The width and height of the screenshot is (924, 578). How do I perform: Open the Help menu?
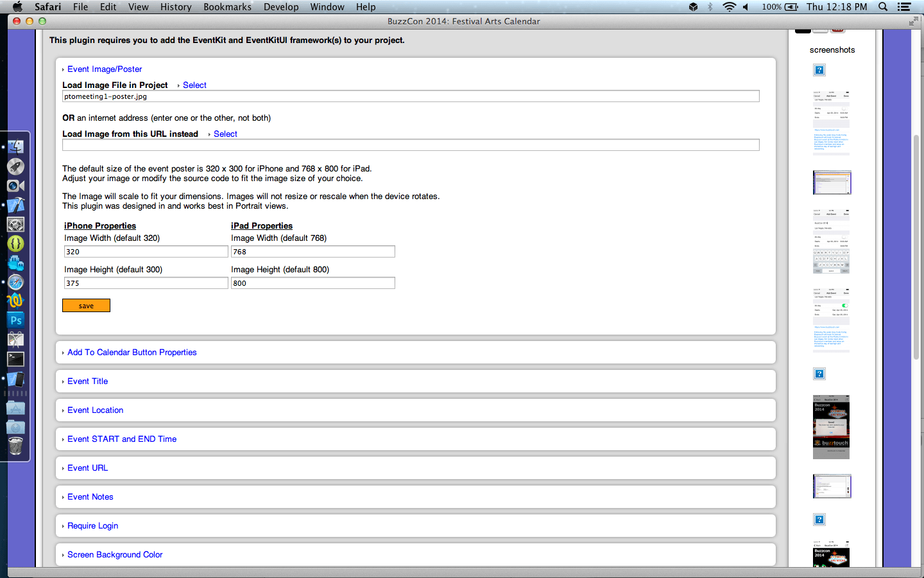click(366, 7)
